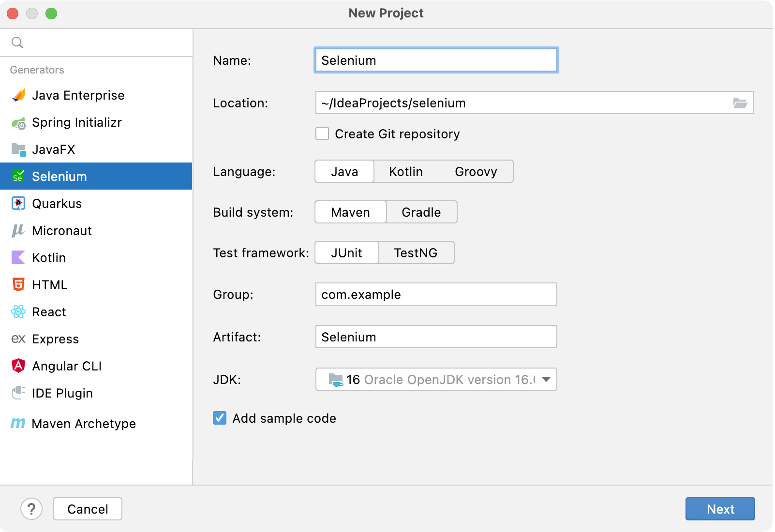Open Maven Archetype generator entry
Image resolution: width=775 pixels, height=532 pixels.
(x=96, y=424)
